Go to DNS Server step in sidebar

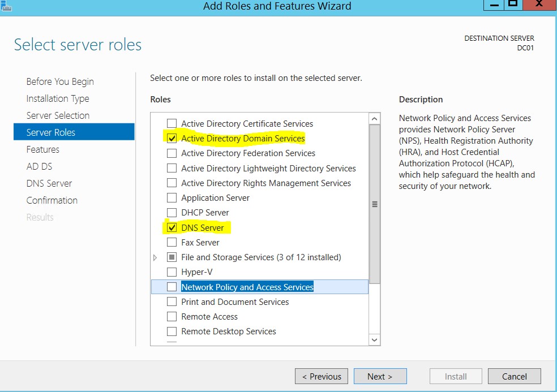49,183
